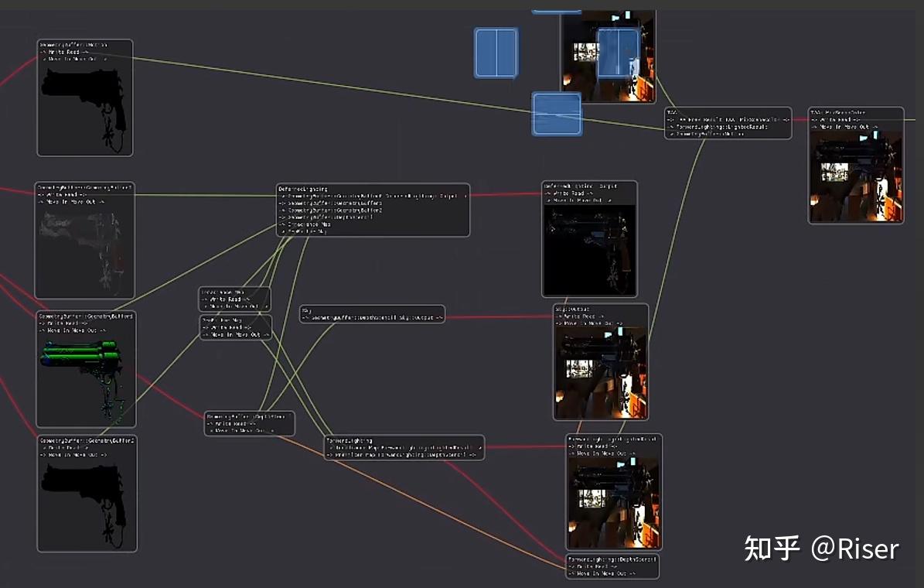Click Move In Move Out in Prefilter Map node

(236, 334)
